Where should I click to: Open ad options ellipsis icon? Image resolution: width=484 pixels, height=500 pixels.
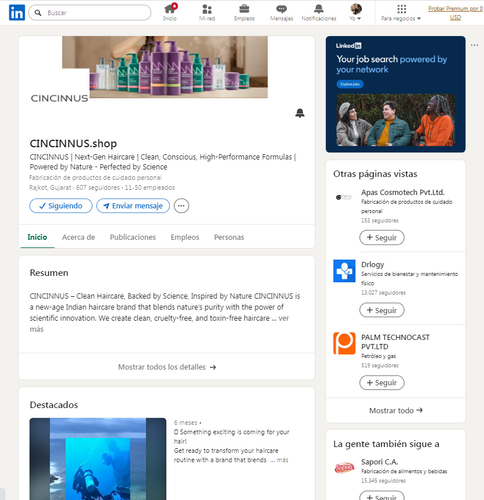click(474, 45)
